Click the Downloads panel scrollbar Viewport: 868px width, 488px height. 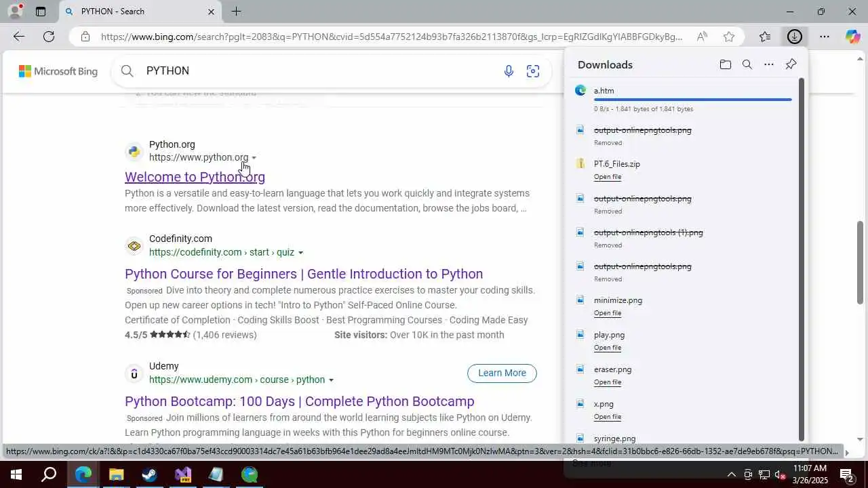click(x=802, y=261)
